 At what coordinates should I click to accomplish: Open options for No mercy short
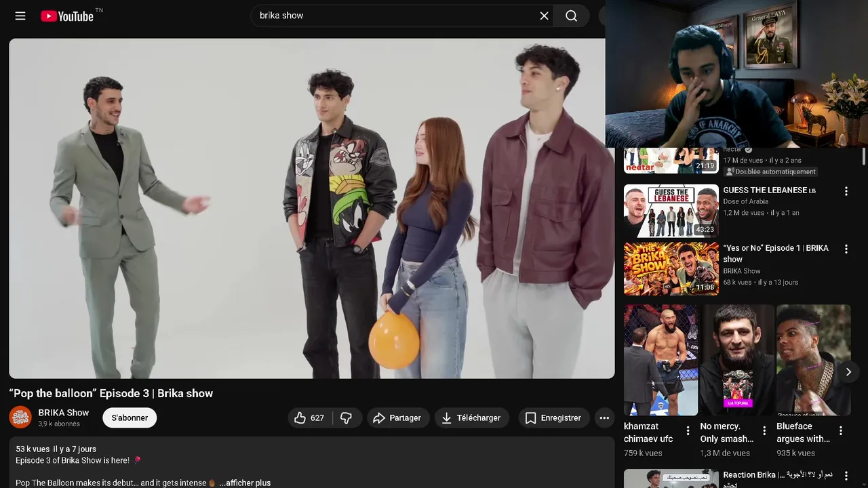tap(764, 430)
